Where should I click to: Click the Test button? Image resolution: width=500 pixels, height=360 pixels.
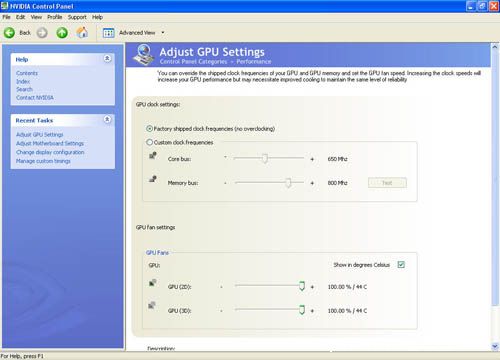click(x=387, y=183)
